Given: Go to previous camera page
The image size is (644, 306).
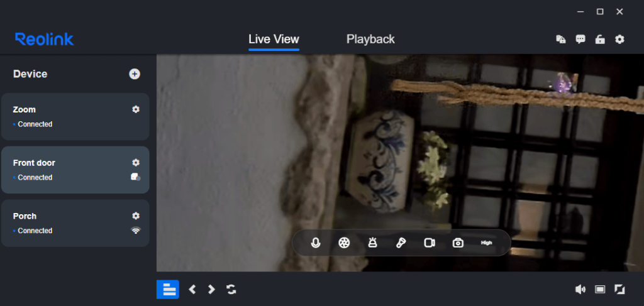Looking at the screenshot, I should [192, 289].
